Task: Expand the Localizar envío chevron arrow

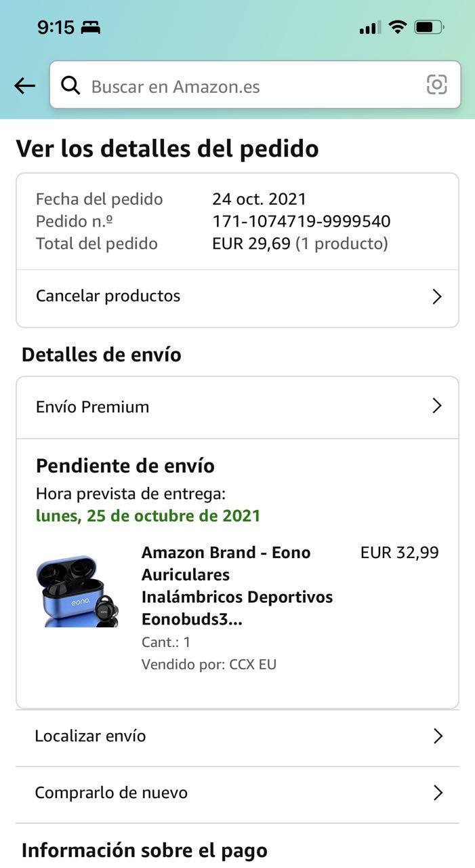Action: tap(438, 736)
